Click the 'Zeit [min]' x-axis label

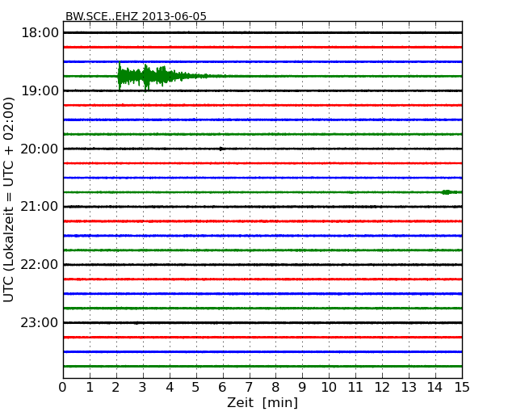tap(262, 403)
